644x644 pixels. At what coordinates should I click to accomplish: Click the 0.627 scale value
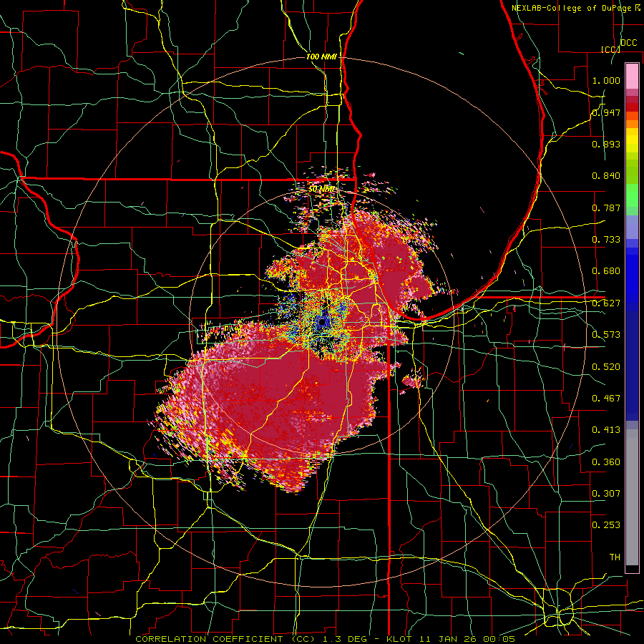[606, 303]
